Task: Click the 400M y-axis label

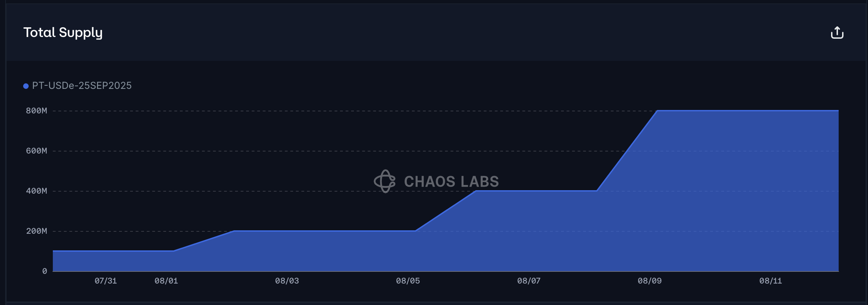Action: pos(36,191)
